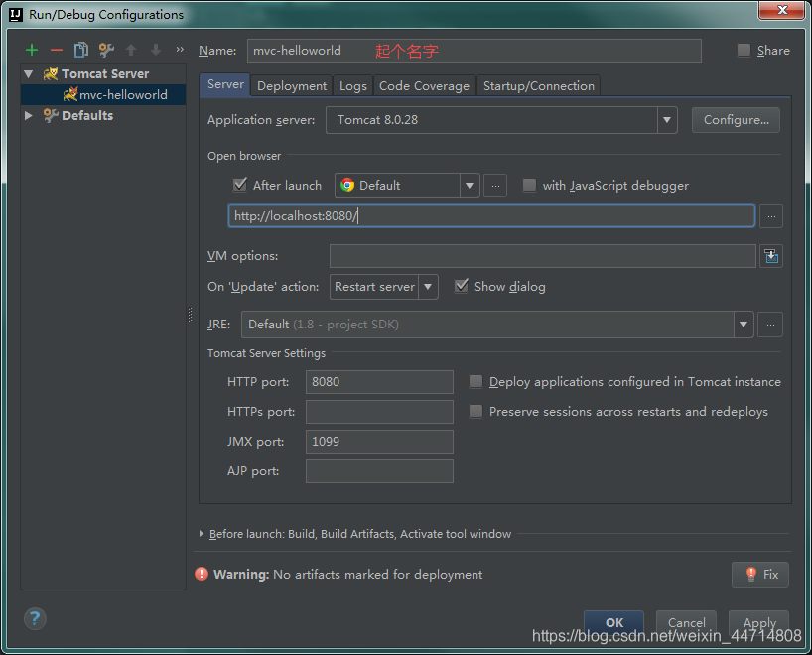
Task: Click the Configure... button
Action: coord(736,120)
